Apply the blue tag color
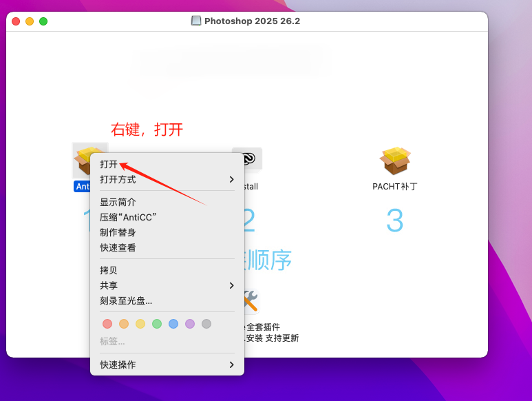 pos(173,324)
